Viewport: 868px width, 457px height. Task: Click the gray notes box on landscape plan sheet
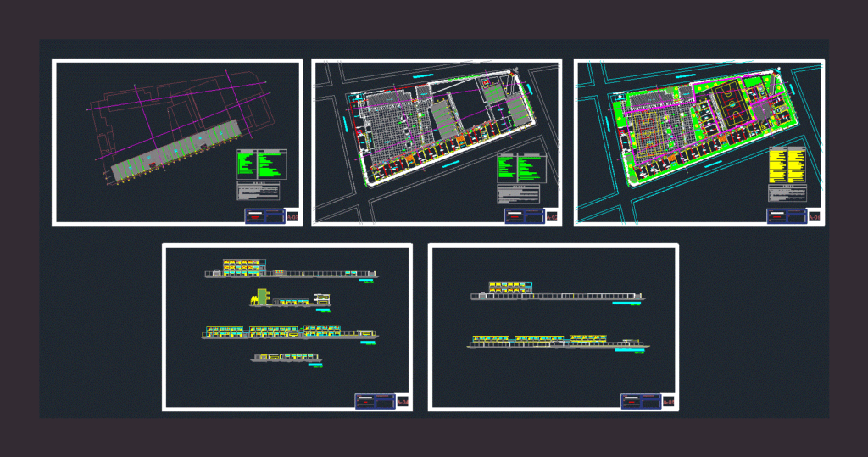pos(787,193)
